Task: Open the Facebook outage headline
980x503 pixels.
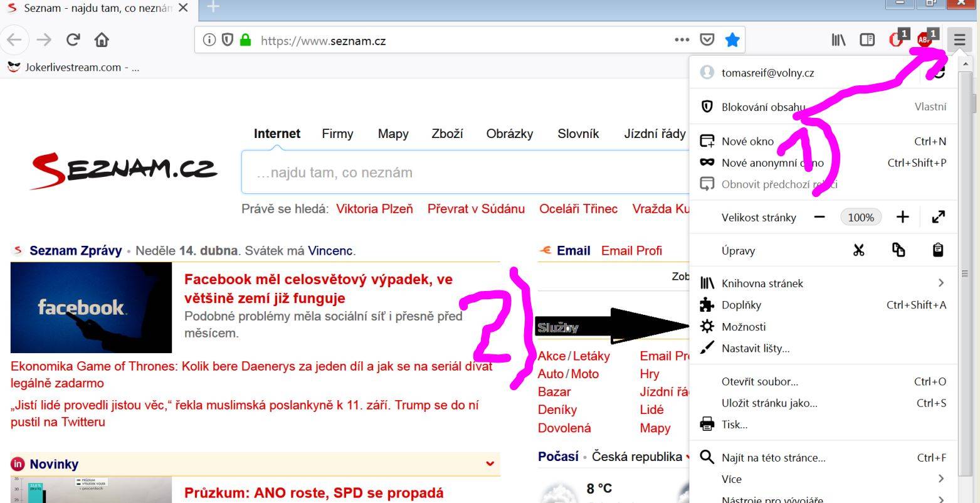Action: (x=319, y=289)
